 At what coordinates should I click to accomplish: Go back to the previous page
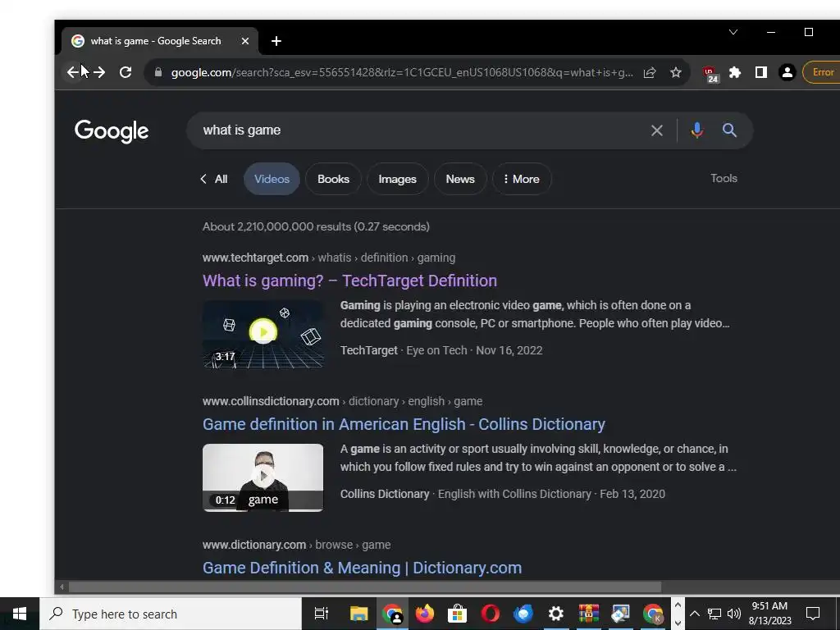[73, 72]
